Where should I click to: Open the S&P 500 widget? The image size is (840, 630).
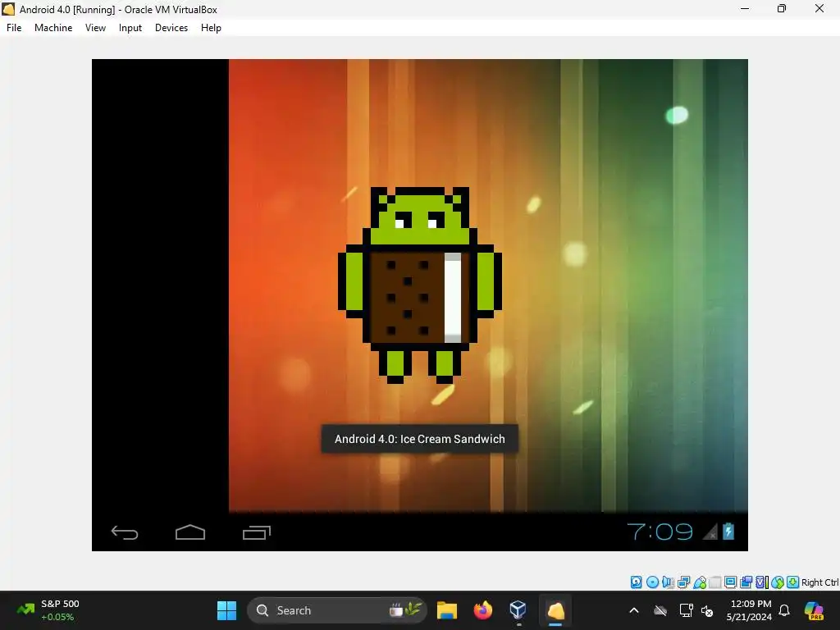48,610
